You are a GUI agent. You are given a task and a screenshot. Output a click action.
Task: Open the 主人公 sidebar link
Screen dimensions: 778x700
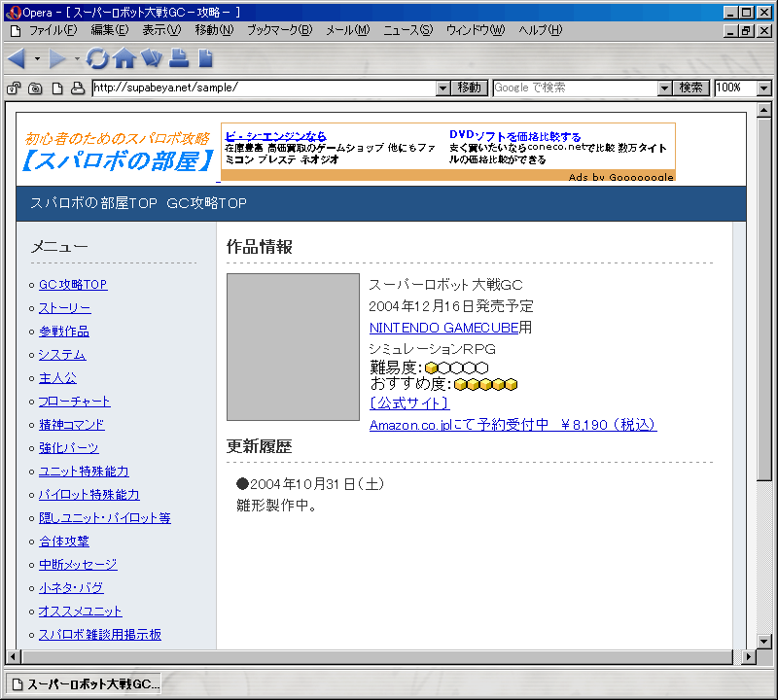point(58,378)
